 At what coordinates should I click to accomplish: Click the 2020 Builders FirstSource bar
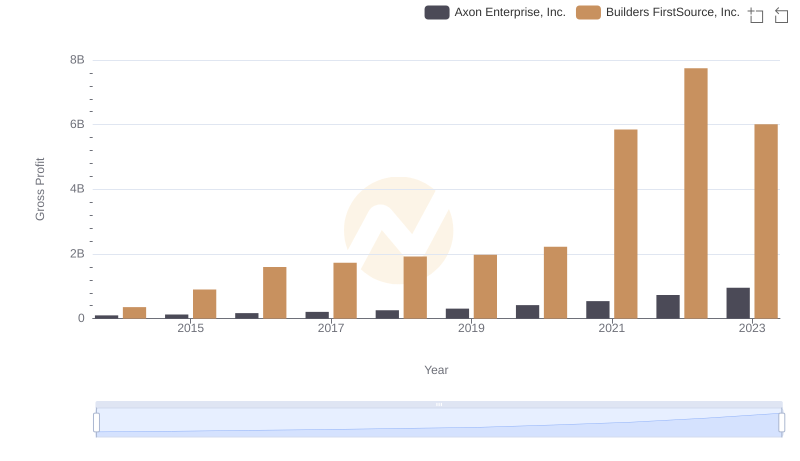click(x=556, y=283)
